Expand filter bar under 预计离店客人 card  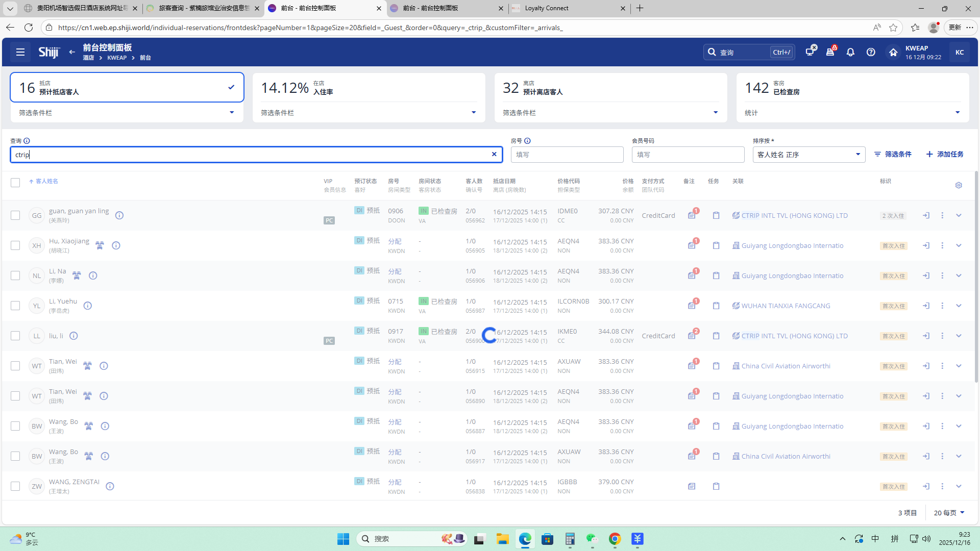(715, 113)
